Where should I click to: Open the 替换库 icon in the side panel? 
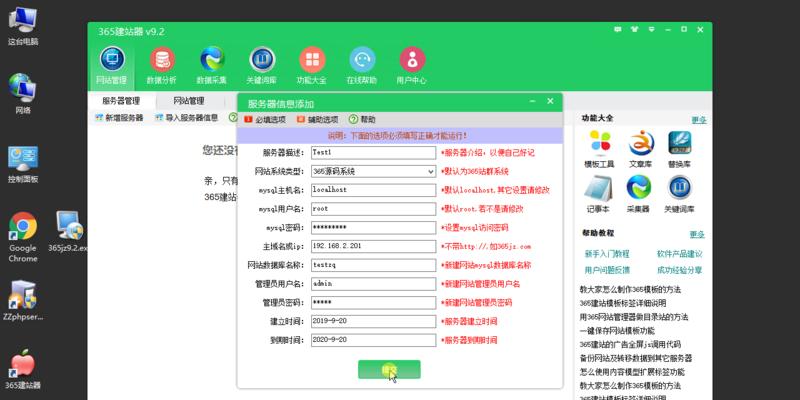[680, 149]
